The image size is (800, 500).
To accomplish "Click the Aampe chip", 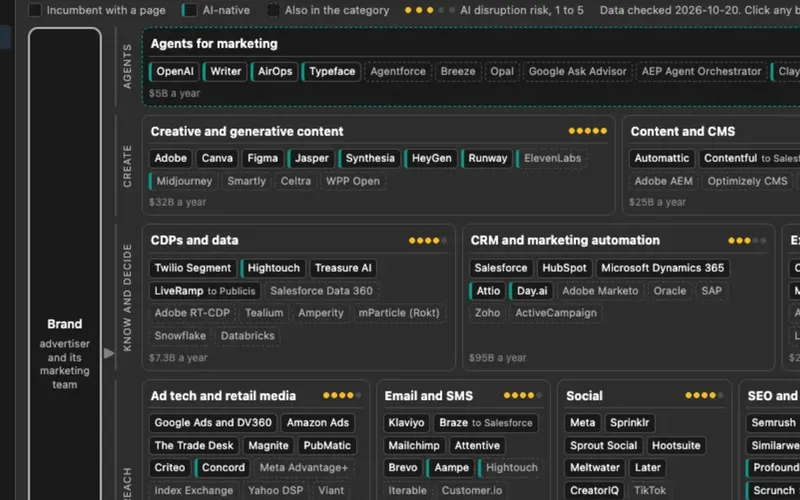I will (451, 468).
